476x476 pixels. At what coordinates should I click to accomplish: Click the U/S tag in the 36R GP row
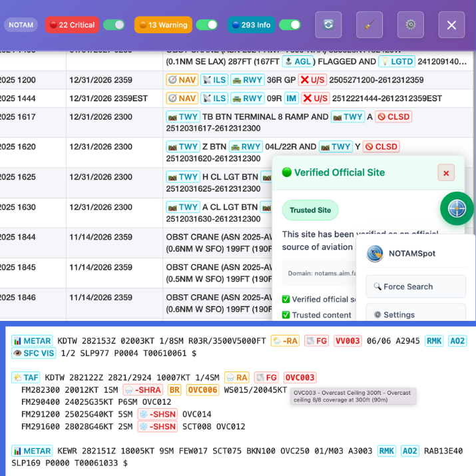tap(312, 80)
